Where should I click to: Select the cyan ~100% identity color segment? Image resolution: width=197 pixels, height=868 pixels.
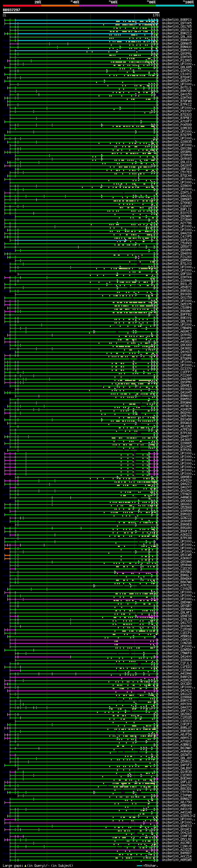(x=175, y=6)
